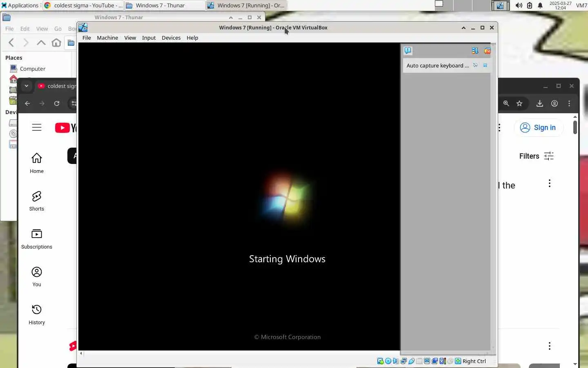Viewport: 588px width, 368px height.
Task: Go to parent folder in Thunar
Action: pos(41,43)
